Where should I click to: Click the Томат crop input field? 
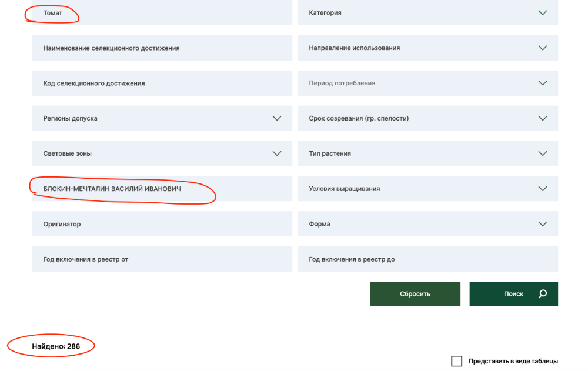tap(162, 13)
